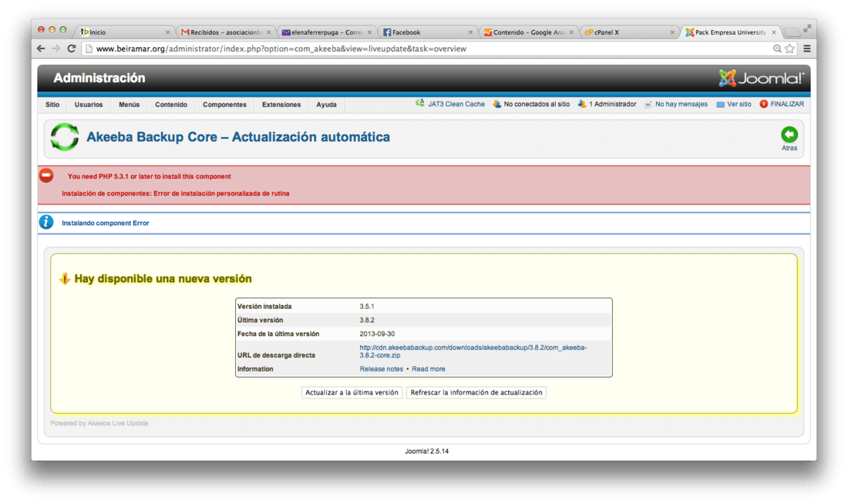Screen dimensions: 848x504
Task: Click Actualizar a la última versión button
Action: click(352, 392)
